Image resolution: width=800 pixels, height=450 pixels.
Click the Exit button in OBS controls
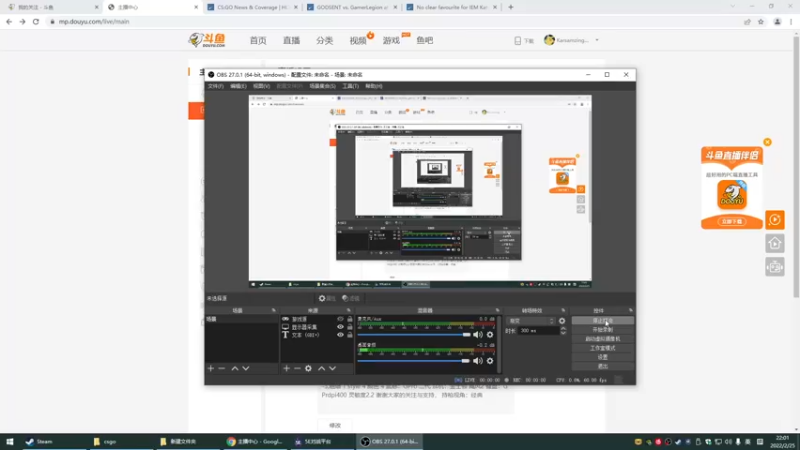pos(603,366)
